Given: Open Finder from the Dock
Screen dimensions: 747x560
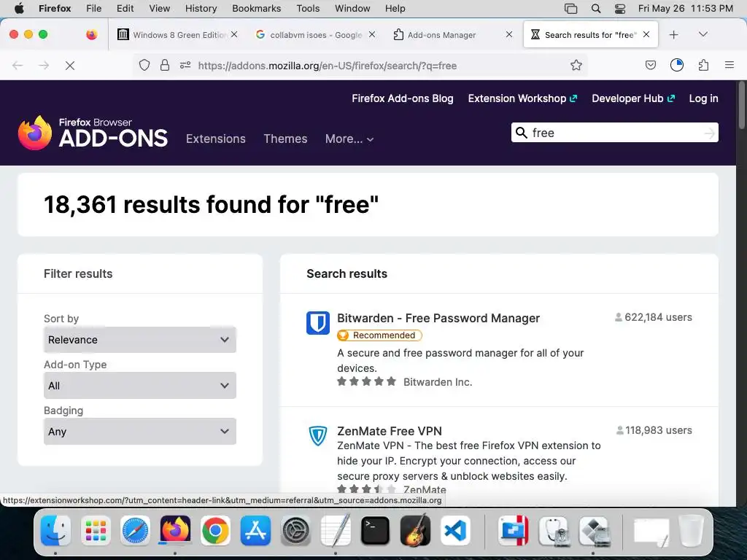Looking at the screenshot, I should tap(55, 531).
